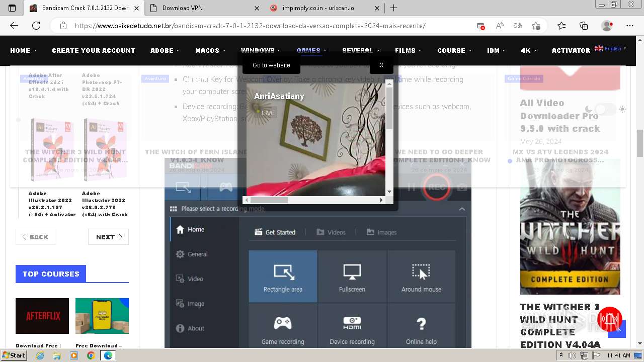Open the Favorites list icon
The height and width of the screenshot is (362, 644).
(561, 26)
